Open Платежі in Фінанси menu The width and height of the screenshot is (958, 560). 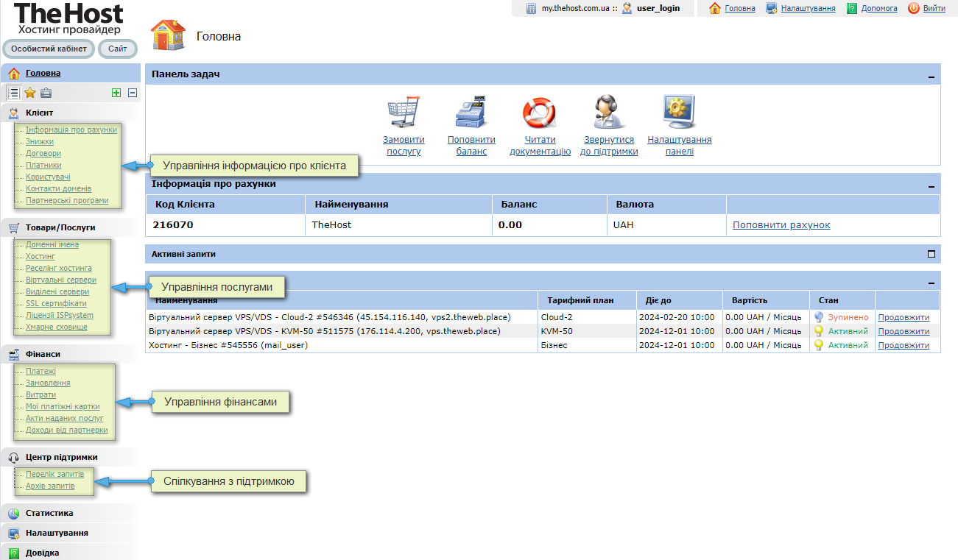pos(40,371)
